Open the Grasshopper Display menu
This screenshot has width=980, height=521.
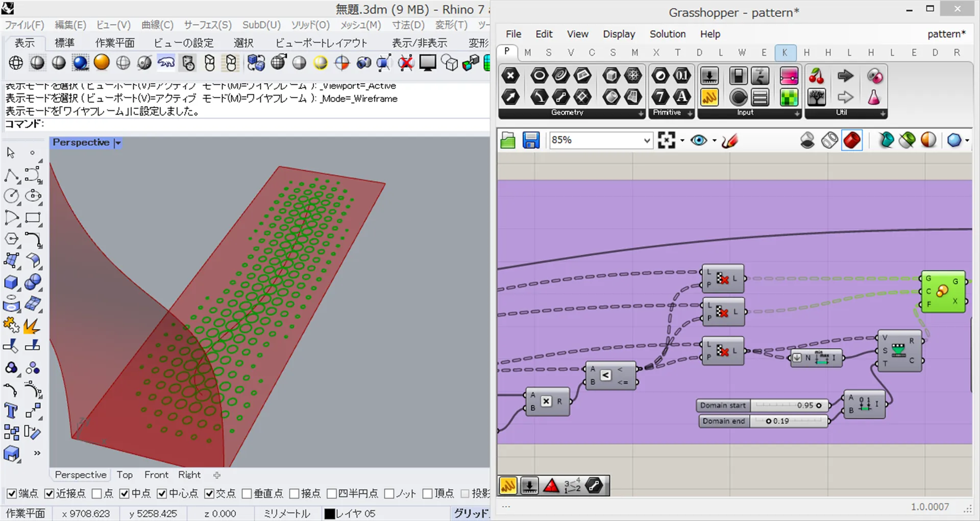click(x=619, y=34)
